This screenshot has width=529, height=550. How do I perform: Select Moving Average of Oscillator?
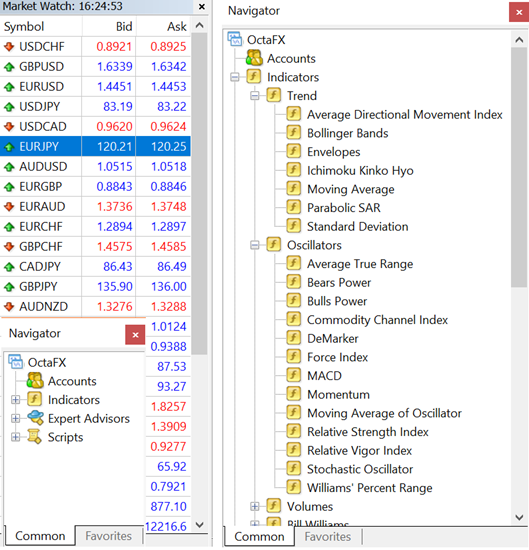(x=384, y=413)
